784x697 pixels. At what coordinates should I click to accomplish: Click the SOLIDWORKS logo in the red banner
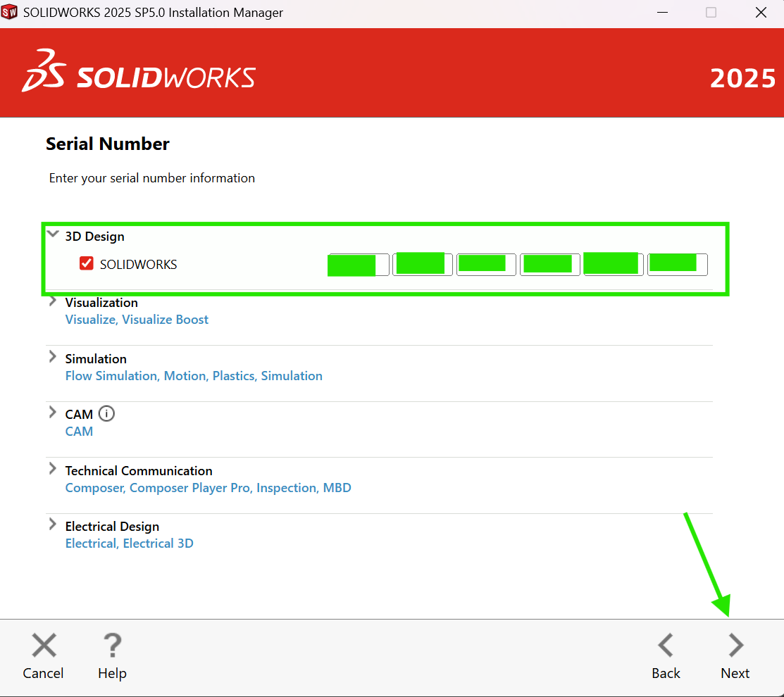click(139, 71)
